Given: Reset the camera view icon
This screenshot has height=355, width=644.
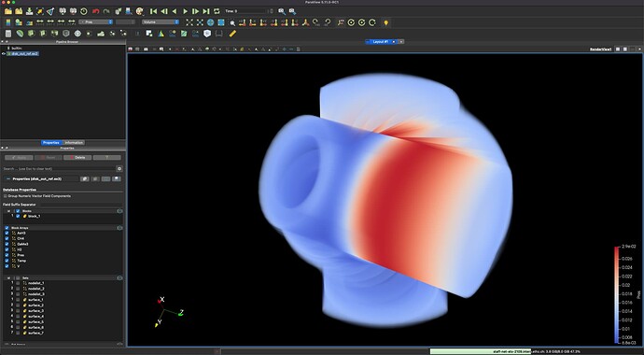Looking at the screenshot, I should (x=189, y=22).
